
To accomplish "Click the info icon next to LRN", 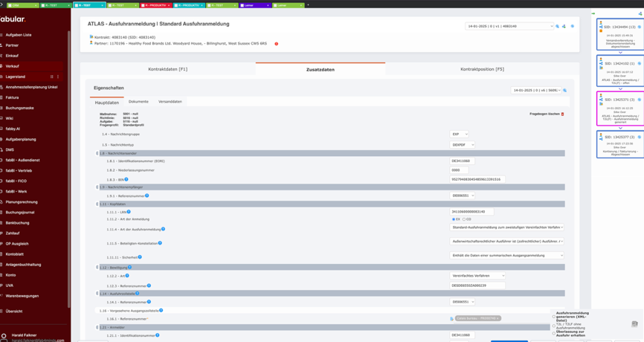I will point(129,212).
